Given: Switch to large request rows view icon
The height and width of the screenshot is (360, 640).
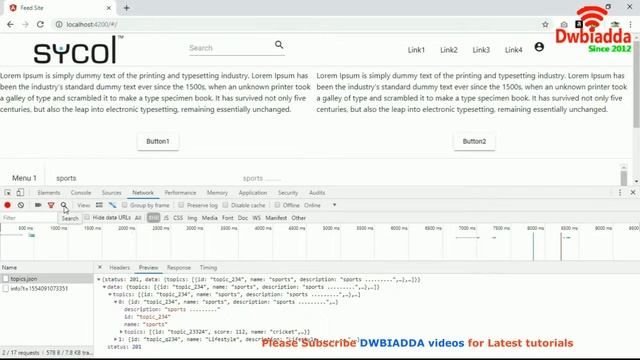Looking at the screenshot, I should 99,205.
